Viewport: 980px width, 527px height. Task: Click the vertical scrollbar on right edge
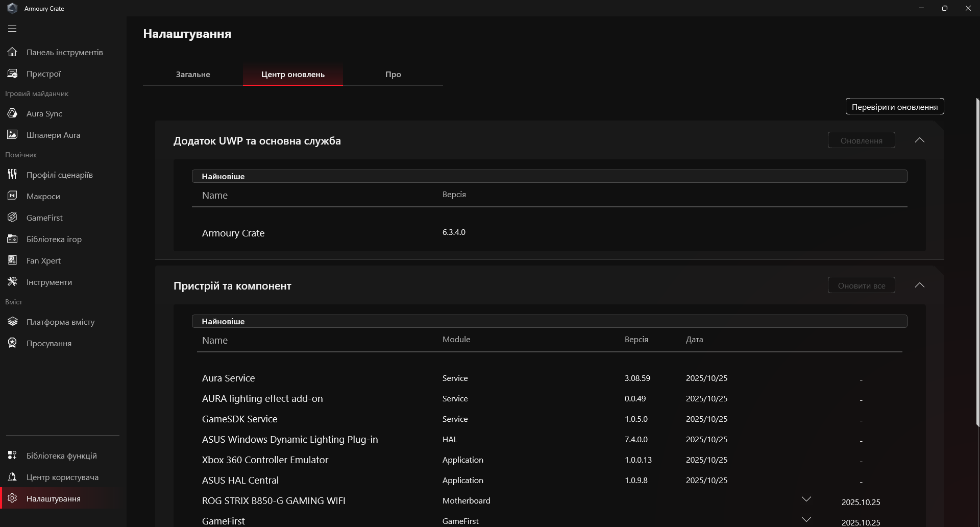click(x=977, y=260)
